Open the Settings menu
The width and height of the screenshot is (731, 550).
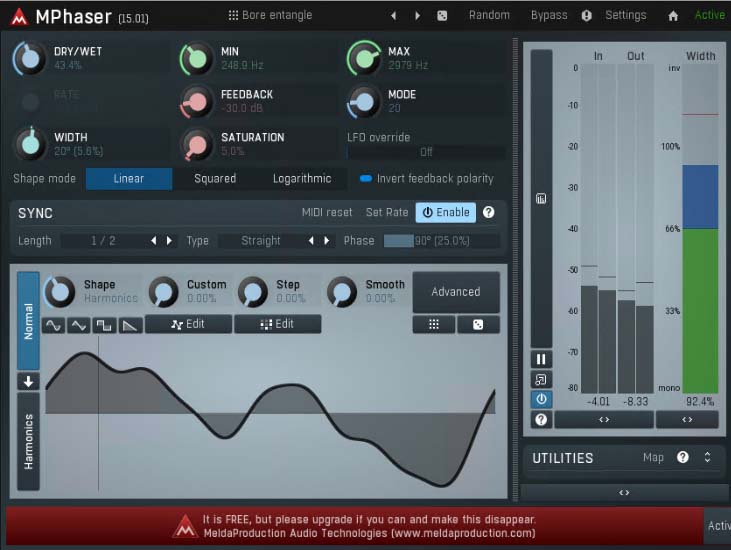[x=626, y=15]
